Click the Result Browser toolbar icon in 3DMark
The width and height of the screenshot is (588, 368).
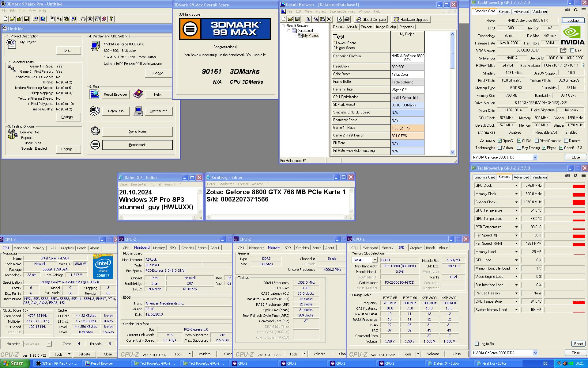[x=43, y=19]
